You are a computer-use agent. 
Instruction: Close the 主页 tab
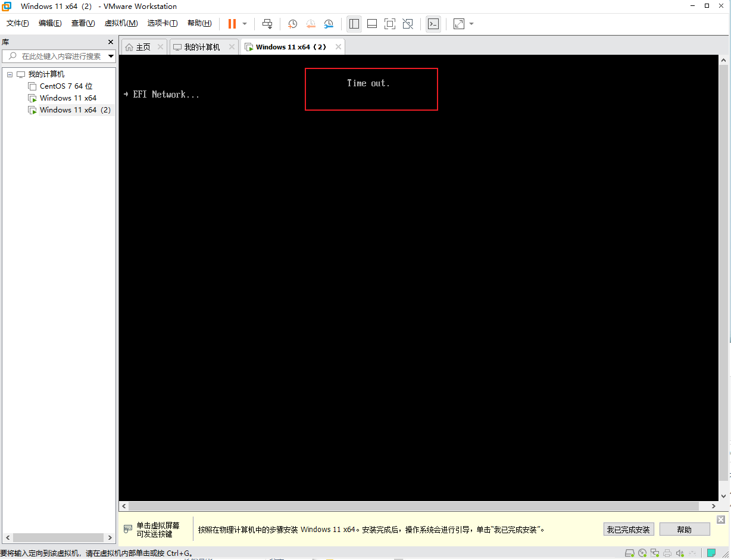[x=160, y=47]
